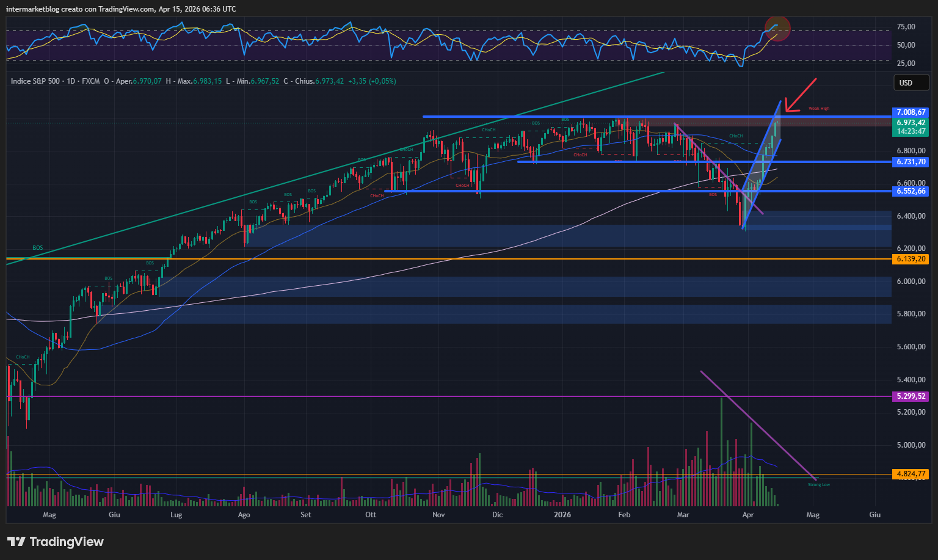Screen dimensions: 938x560
Task: Click the Strong Low chart label
Action: [819, 484]
